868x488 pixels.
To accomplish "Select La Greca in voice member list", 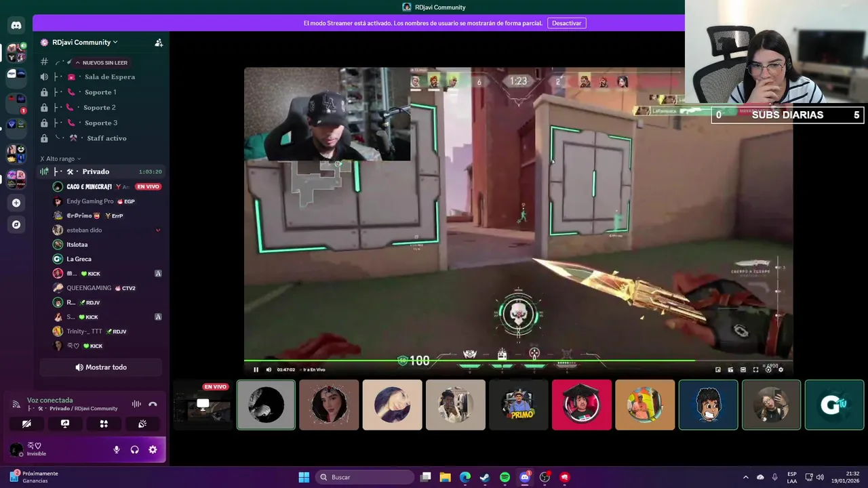I will point(107,259).
